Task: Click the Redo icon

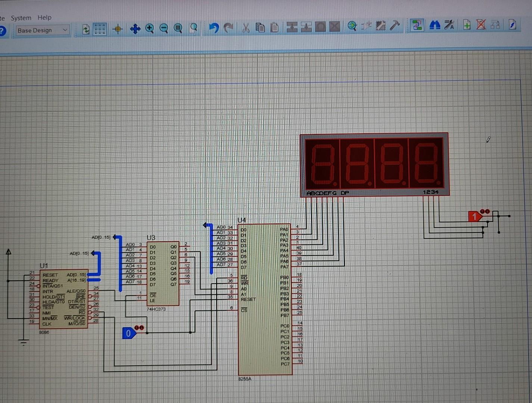Action: click(228, 28)
